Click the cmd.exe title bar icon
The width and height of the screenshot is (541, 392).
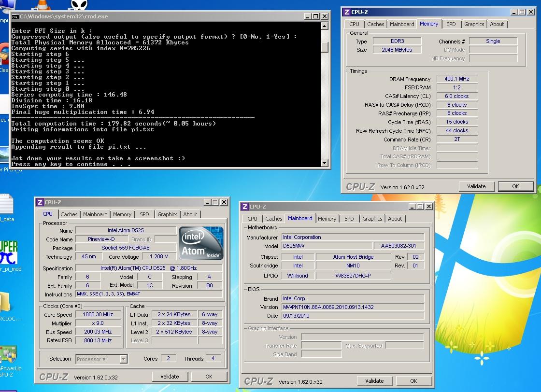(x=15, y=16)
